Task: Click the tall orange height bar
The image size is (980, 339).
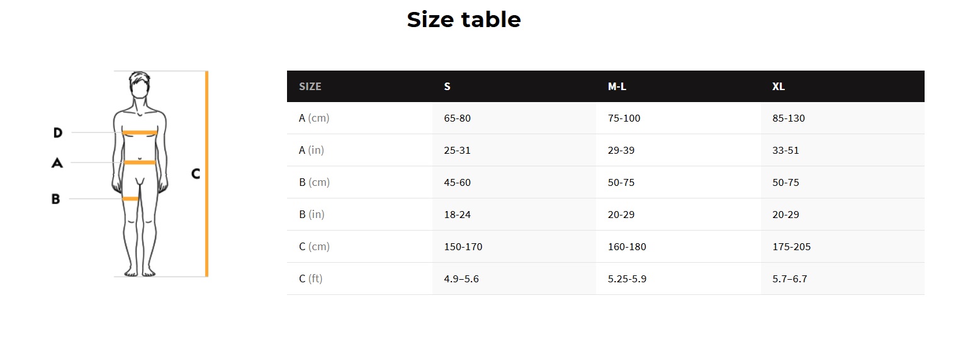Action: [206, 173]
